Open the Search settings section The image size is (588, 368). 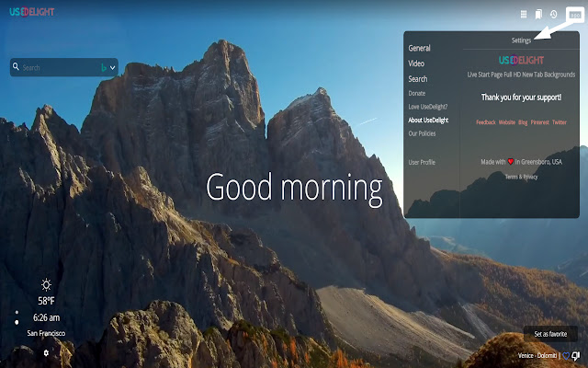coord(418,79)
